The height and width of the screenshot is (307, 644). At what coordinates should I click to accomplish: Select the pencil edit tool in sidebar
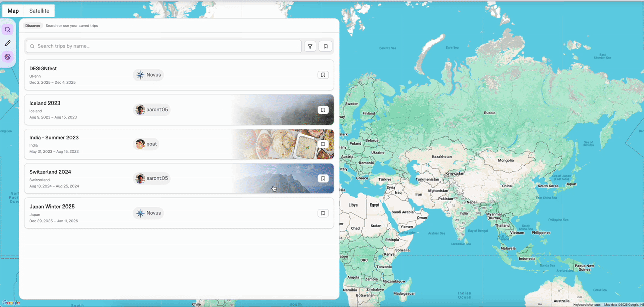pyautogui.click(x=8, y=43)
